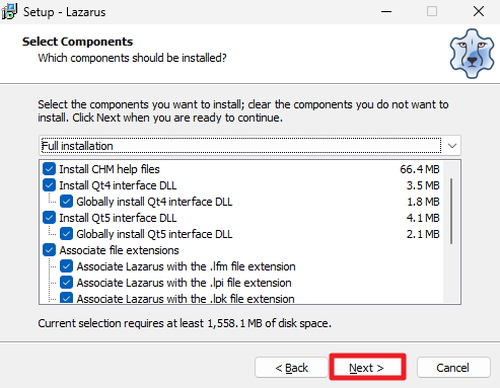The height and width of the screenshot is (388, 500).
Task: Go Back to the previous setup page
Action: 291,368
